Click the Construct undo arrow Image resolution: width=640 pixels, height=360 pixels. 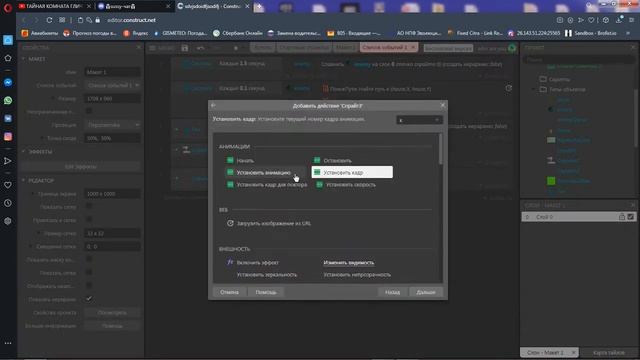200,48
